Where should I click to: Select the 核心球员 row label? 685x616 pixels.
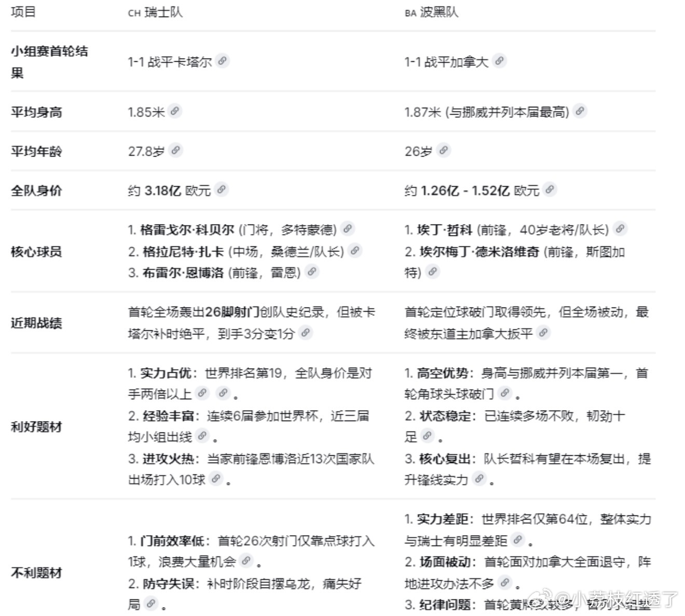click(x=36, y=252)
